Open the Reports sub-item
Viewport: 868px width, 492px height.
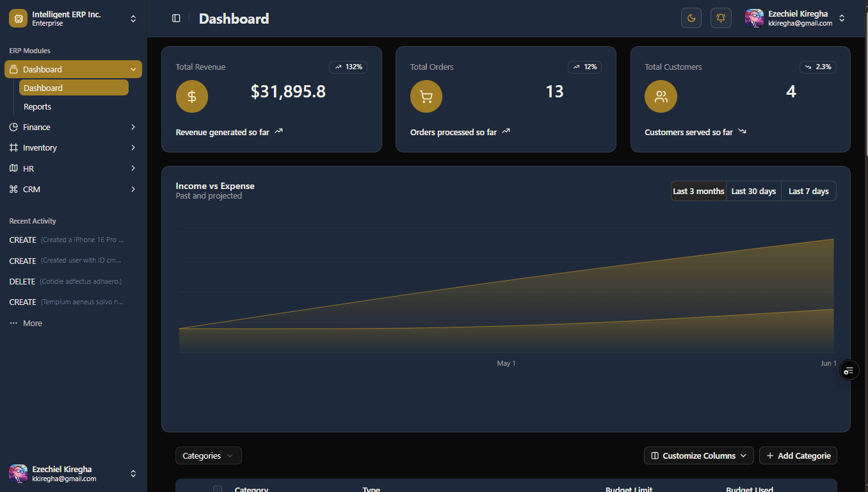74,106
